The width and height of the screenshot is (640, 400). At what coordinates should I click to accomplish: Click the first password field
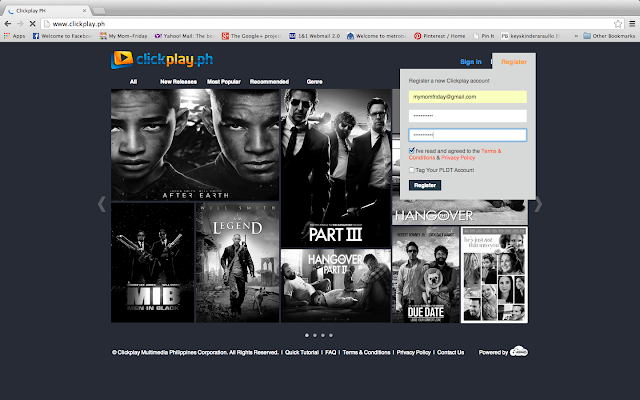click(468, 116)
